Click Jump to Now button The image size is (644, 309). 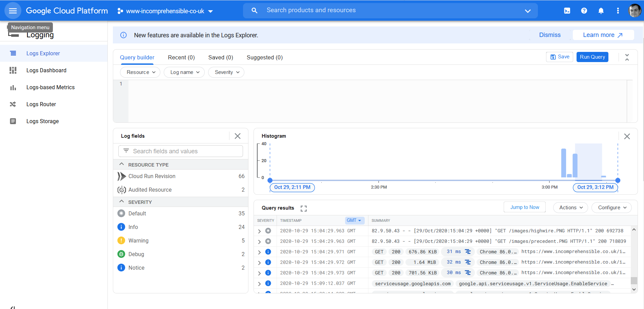(525, 207)
